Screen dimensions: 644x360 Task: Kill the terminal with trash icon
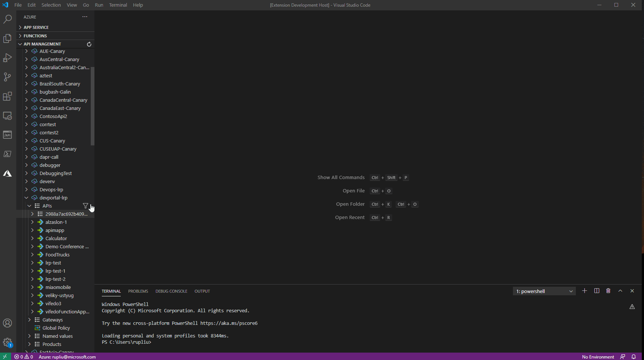point(608,291)
